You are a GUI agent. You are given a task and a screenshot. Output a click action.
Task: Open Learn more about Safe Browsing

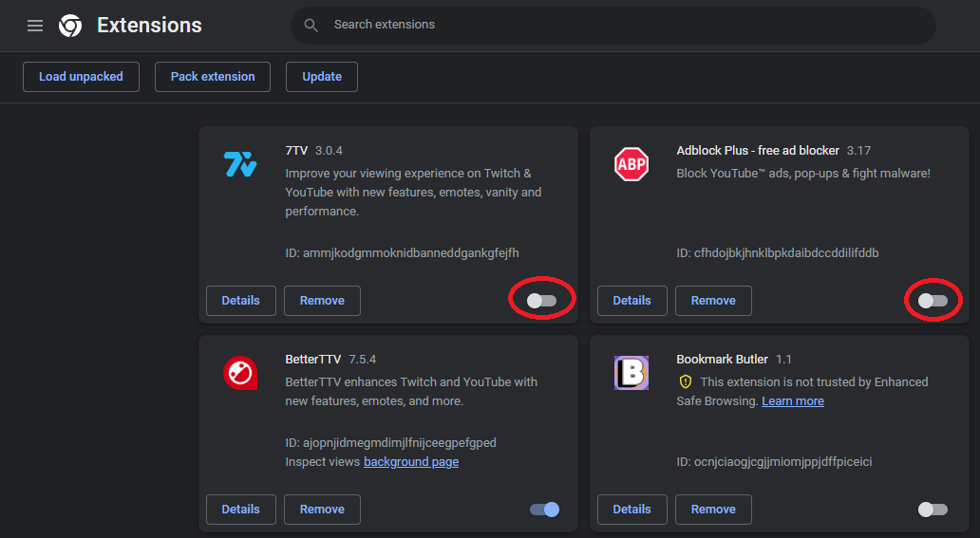coord(793,401)
